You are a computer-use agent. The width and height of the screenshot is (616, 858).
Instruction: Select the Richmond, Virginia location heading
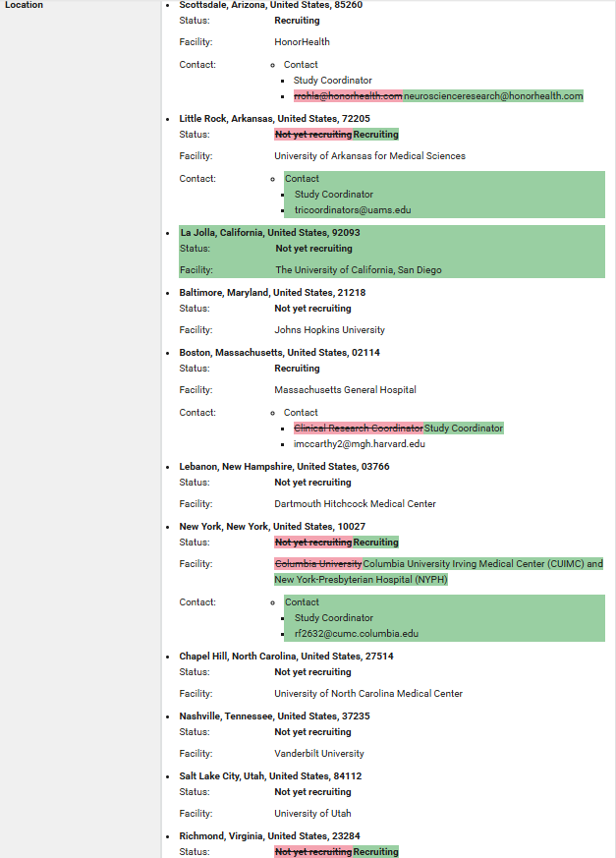(270, 836)
